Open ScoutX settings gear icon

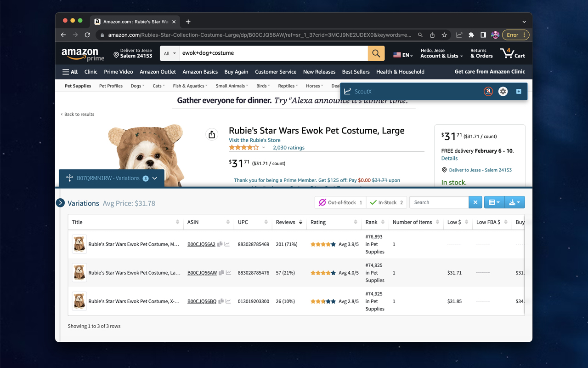[x=503, y=92]
